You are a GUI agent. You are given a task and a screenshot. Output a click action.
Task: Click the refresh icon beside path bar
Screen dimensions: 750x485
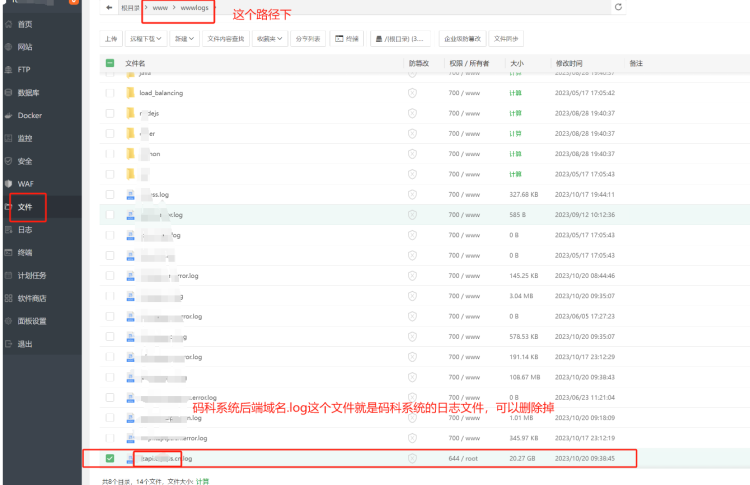coord(618,7)
